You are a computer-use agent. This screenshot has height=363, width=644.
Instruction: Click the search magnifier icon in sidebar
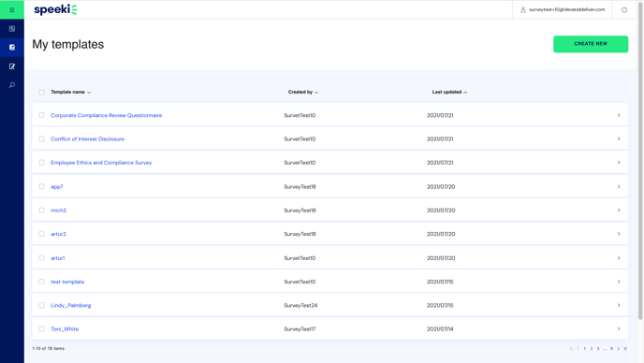pos(12,85)
